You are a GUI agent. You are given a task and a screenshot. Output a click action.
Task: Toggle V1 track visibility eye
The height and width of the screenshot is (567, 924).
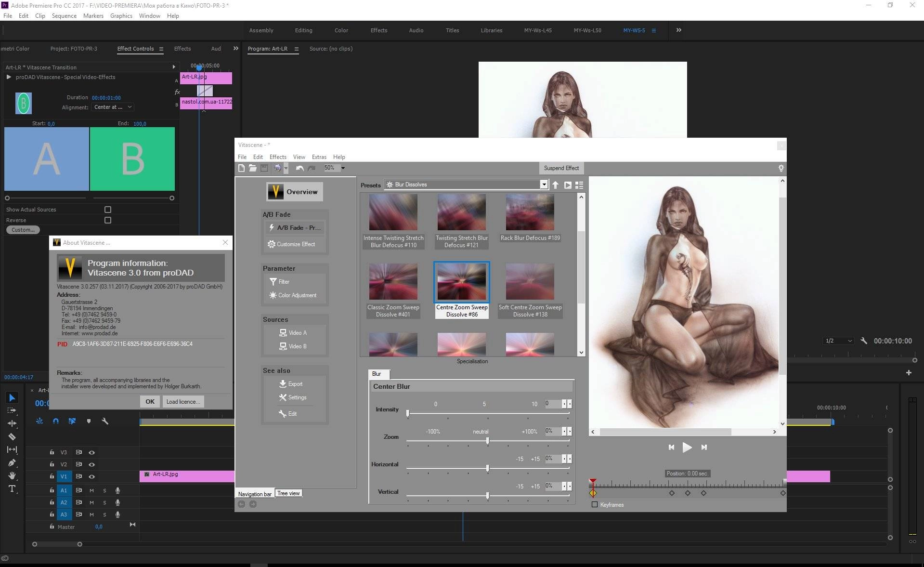point(91,476)
